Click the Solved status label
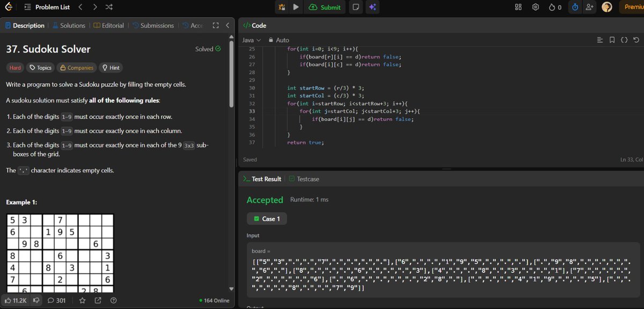Viewport: 644px width, 309px height. pos(208,49)
